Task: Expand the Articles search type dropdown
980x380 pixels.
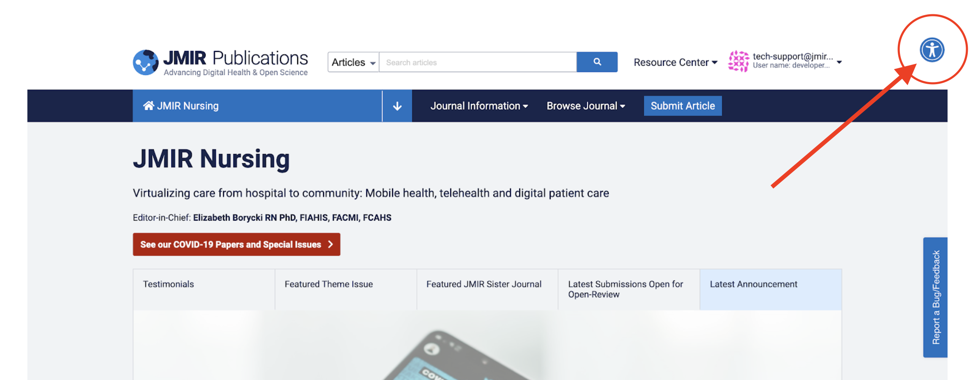Action: (x=353, y=62)
